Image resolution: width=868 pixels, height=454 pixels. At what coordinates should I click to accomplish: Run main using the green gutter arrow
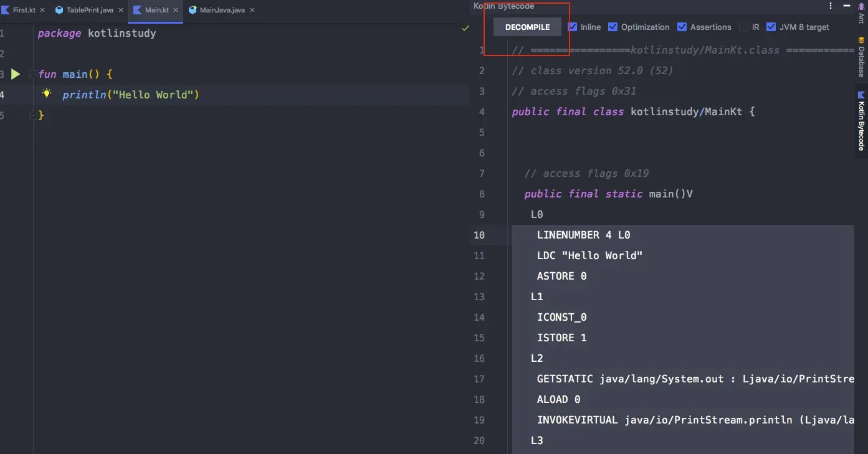16,74
